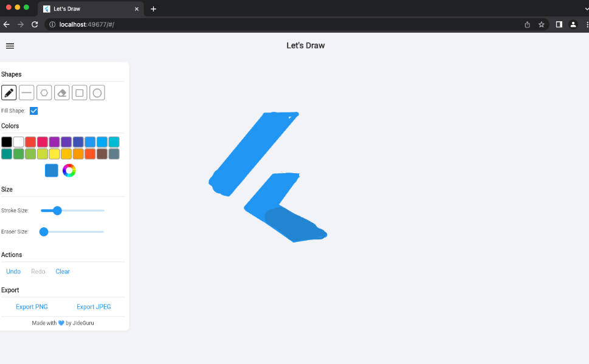
Task: Pick the deep purple color swatch
Action: (x=66, y=142)
